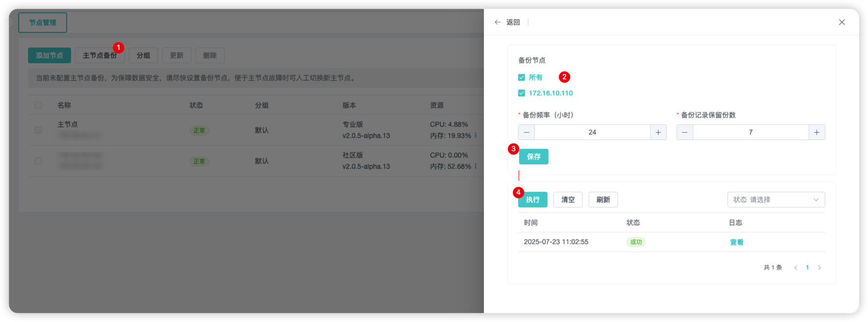Screen dimensions: 868x322
Task: Increase backup frequency with plus button
Action: 658,132
